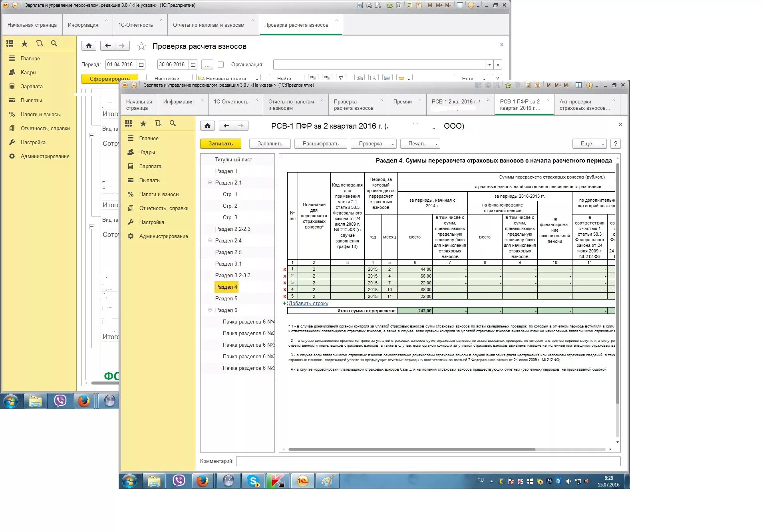Click the Home icon in the РСВ-1 form
763x532 pixels.
[207, 126]
